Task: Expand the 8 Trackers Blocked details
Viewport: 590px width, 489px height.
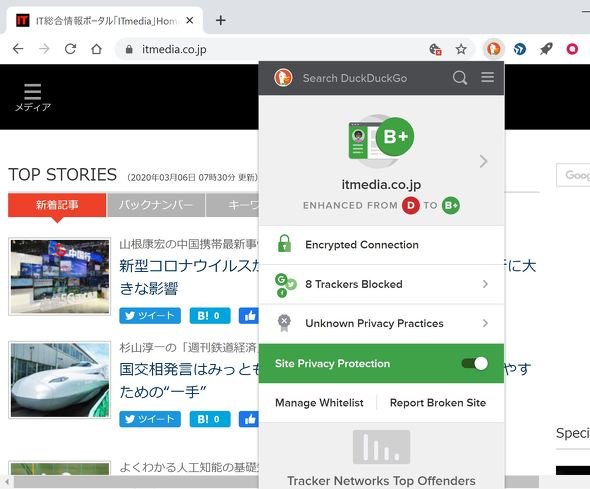Action: tap(381, 284)
